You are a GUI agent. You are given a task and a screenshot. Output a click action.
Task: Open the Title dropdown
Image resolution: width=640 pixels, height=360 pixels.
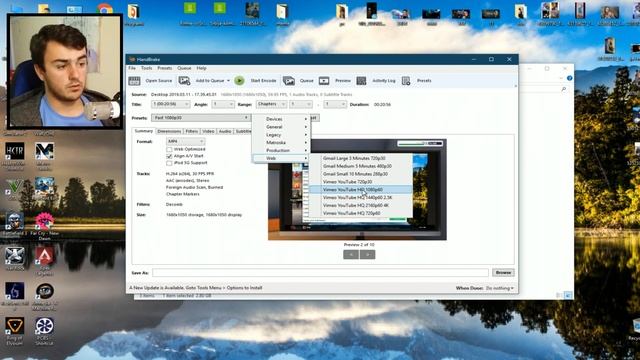171,104
